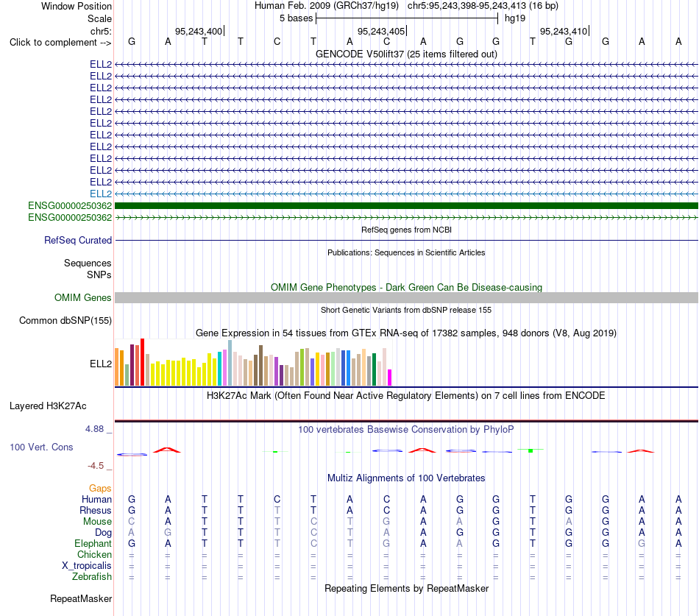Click the tall red bar in GTEx chart
699x616 pixels.
click(142, 362)
